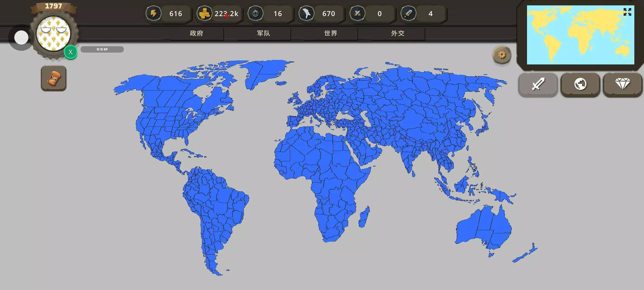This screenshot has width=644, height=290.
Task: Click the knight helmet manpower icon
Action: pos(255,13)
